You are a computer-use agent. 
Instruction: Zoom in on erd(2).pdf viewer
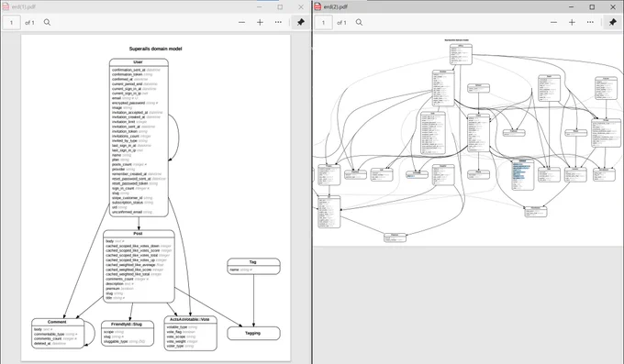pos(572,22)
